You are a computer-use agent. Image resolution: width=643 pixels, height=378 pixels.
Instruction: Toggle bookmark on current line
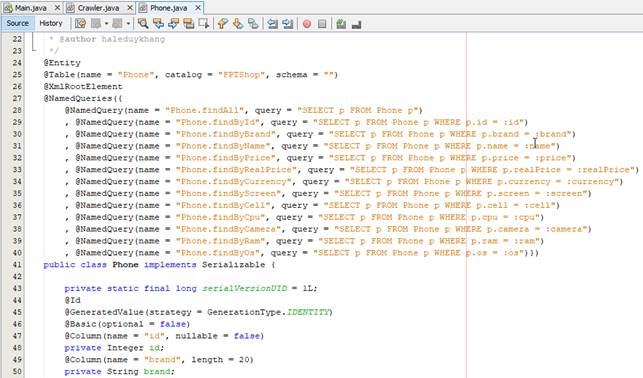point(253,24)
